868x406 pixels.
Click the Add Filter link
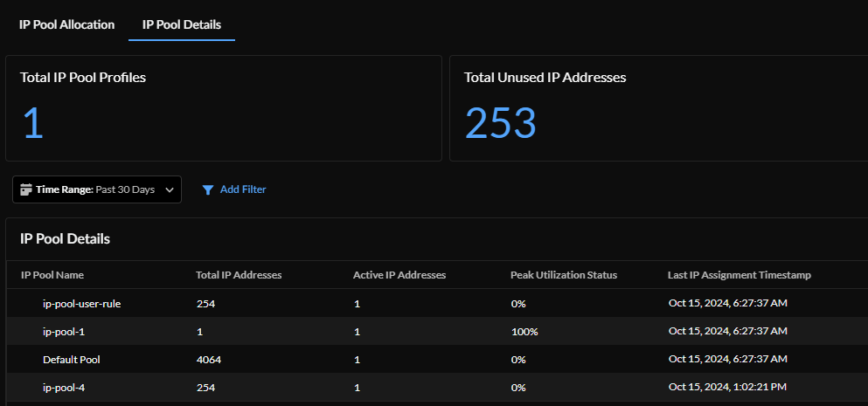(242, 189)
